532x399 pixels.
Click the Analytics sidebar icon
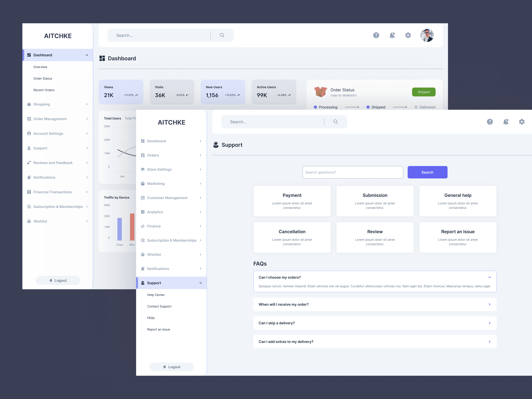[x=143, y=212]
